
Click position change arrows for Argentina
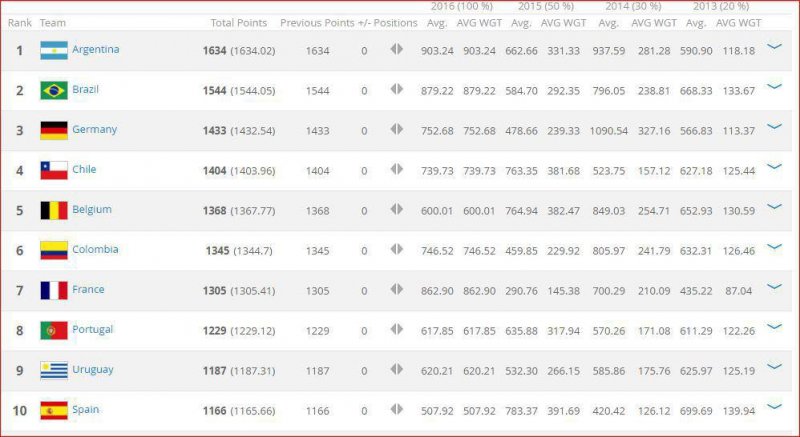397,49
